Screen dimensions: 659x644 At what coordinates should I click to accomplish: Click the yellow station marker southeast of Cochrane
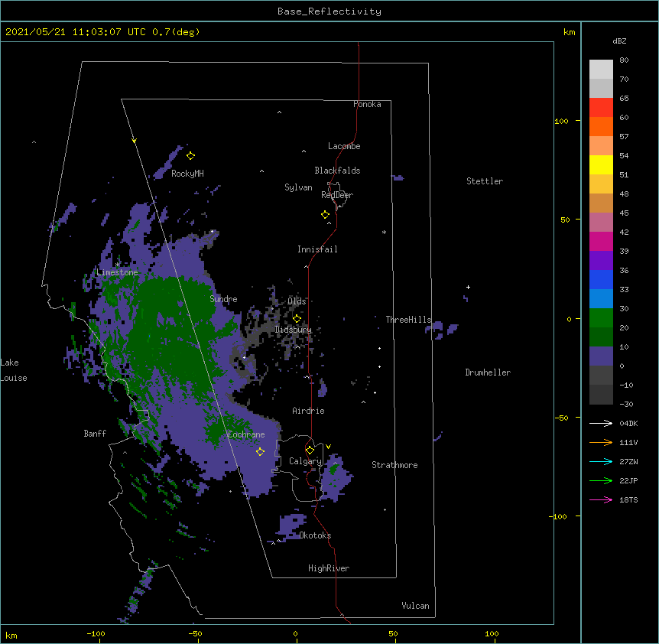click(260, 451)
